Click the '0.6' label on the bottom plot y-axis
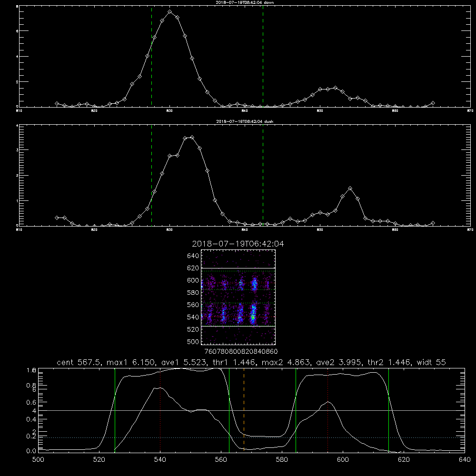The width and height of the screenshot is (476, 476). pos(31,402)
